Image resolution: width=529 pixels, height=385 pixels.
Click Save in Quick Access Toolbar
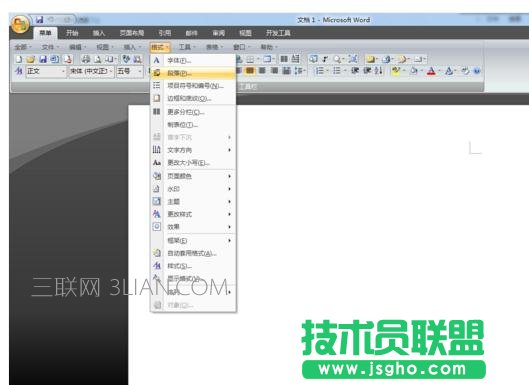tap(40, 20)
